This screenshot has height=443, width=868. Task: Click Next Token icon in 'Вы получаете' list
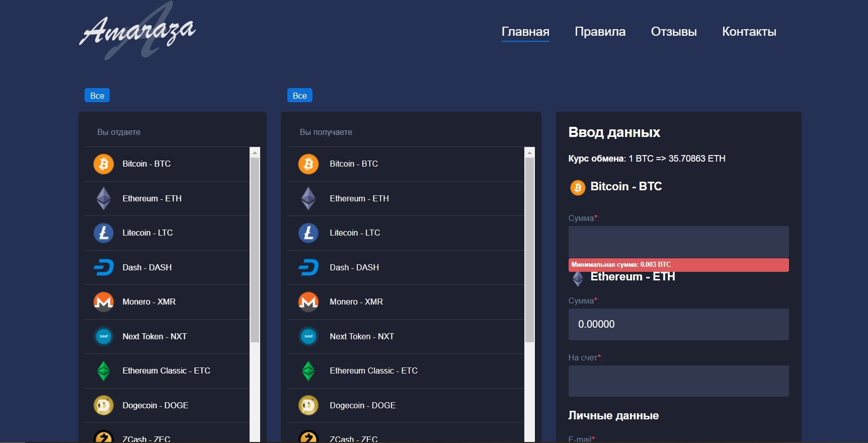308,336
